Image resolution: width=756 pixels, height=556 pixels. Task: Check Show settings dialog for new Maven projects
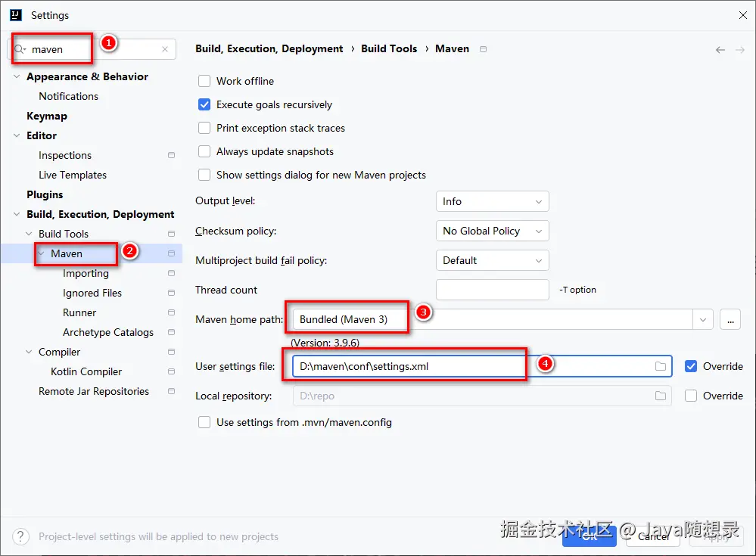pos(204,175)
